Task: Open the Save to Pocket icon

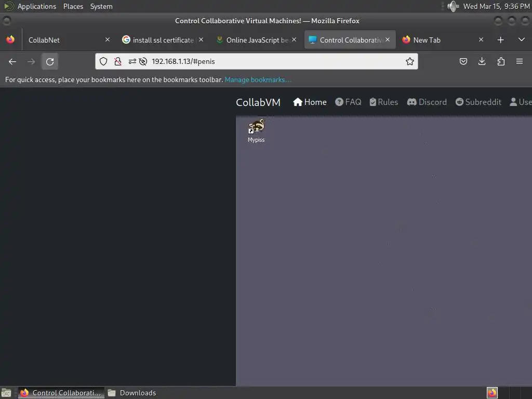Action: pos(463,61)
